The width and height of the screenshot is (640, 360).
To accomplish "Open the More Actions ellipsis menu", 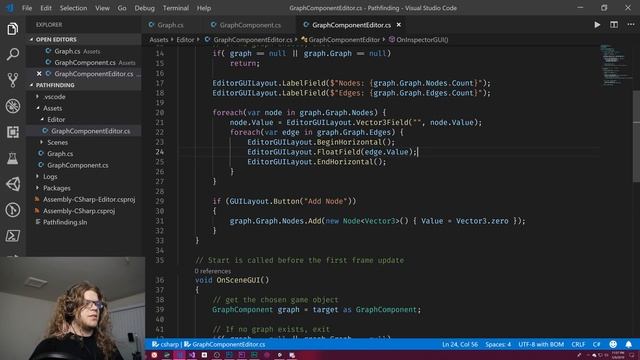I will 631,25.
